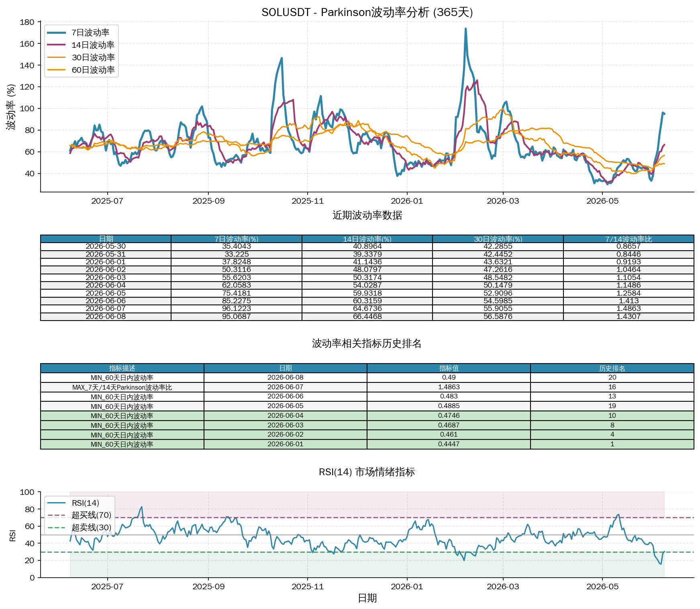Click the 7日波动率 legend line swatch
The image size is (700, 609).
56,33
